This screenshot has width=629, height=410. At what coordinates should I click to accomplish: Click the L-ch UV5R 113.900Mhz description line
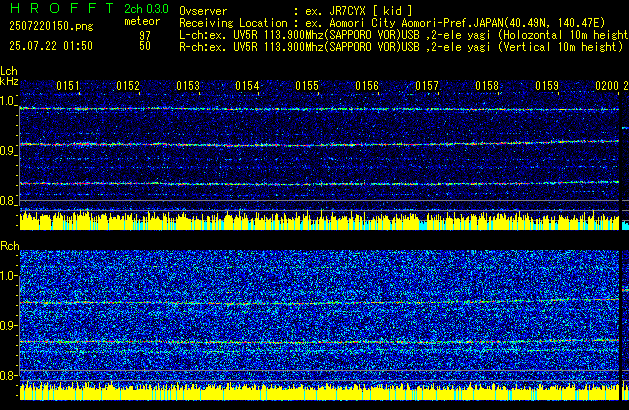coord(404,35)
